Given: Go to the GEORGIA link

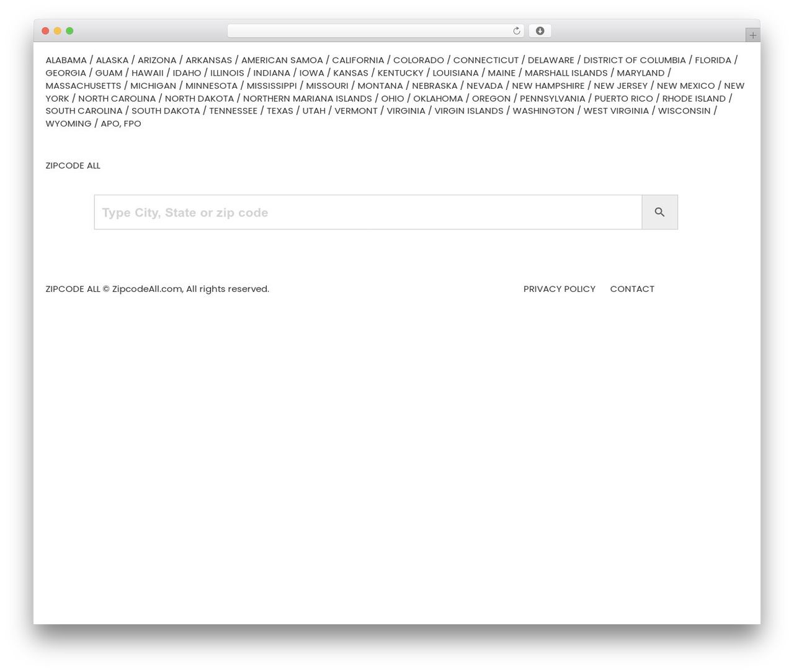Looking at the screenshot, I should tap(66, 73).
